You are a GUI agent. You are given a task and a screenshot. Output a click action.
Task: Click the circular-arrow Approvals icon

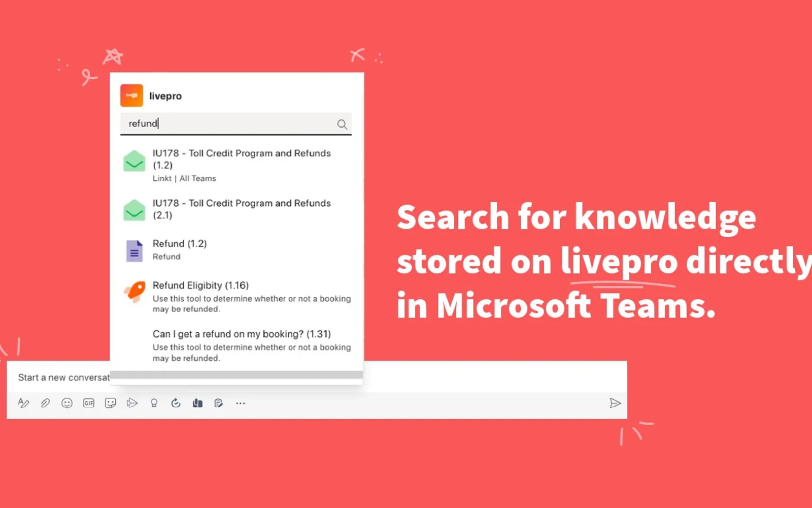pyautogui.click(x=176, y=403)
